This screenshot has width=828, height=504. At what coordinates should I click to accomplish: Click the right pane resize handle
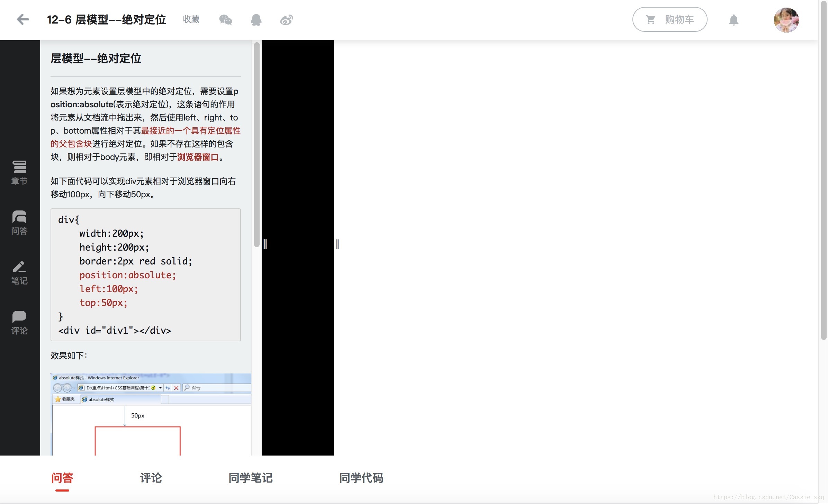pos(337,244)
